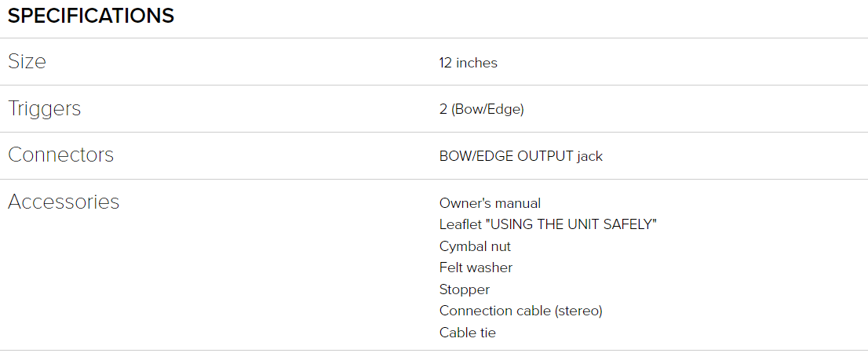Image resolution: width=868 pixels, height=353 pixels.
Task: Click the word "inches" in Size value
Action: click(x=476, y=63)
